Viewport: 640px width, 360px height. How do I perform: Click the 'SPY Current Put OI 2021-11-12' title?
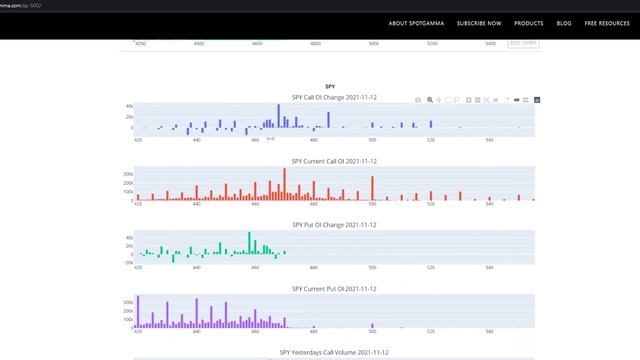click(334, 289)
